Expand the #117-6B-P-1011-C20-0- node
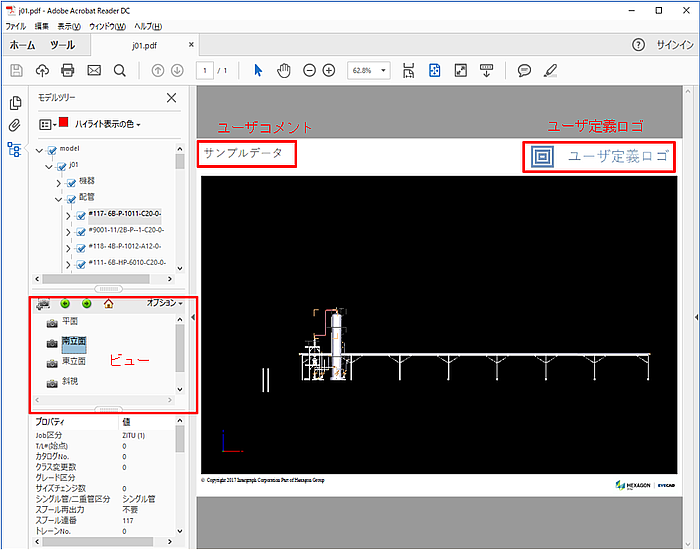Screen dimensions: 700x551 [68, 216]
